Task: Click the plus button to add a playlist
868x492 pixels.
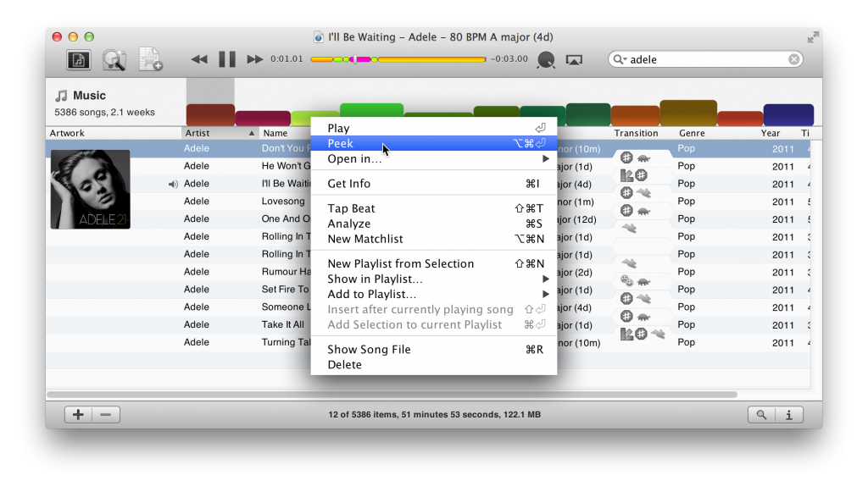Action: (x=78, y=414)
